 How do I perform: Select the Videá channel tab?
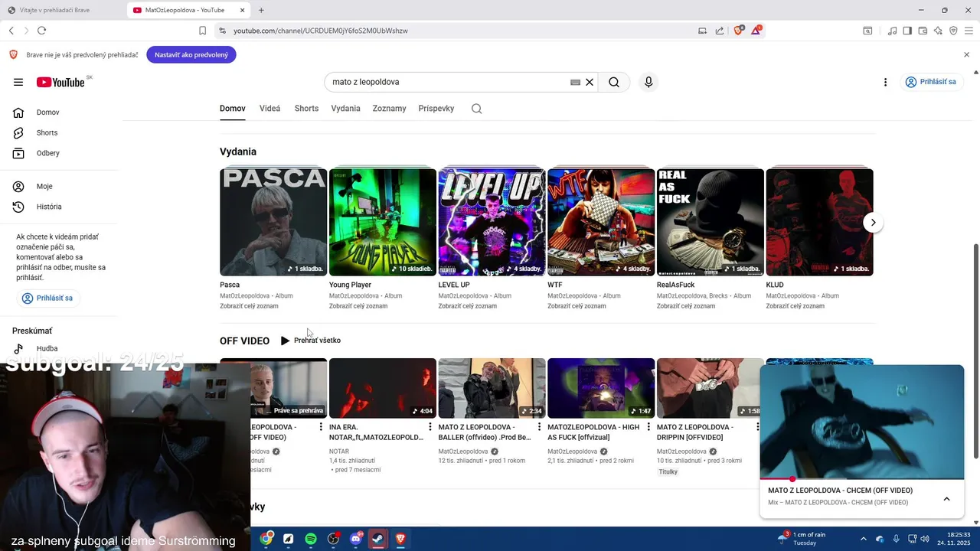click(x=269, y=109)
